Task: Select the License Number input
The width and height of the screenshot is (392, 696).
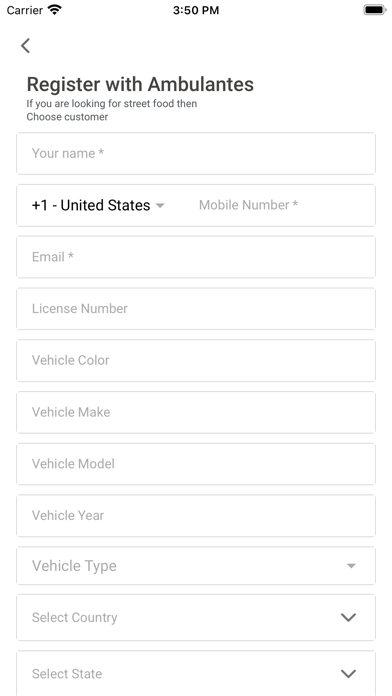Action: 196,309
